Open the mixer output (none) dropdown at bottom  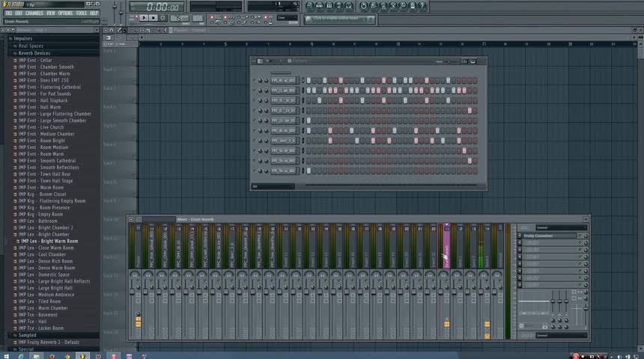[x=561, y=336]
